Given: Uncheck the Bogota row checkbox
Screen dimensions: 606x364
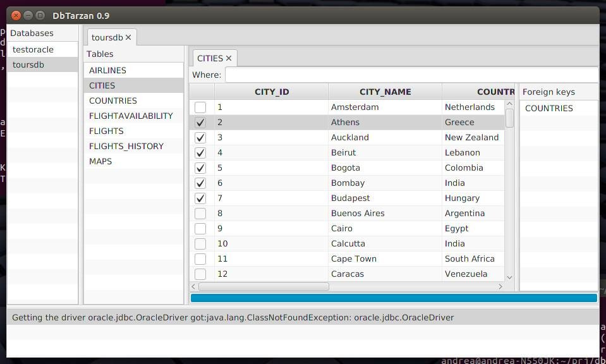Looking at the screenshot, I should [x=200, y=167].
